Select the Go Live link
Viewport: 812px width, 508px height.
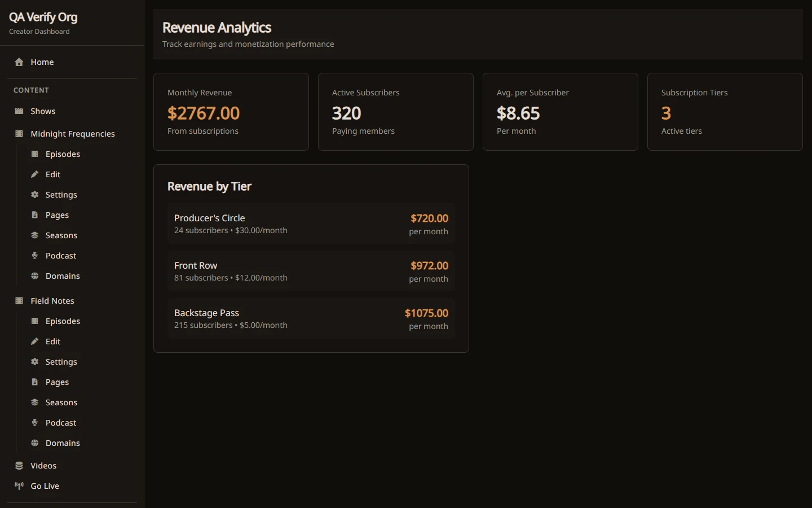point(72,486)
